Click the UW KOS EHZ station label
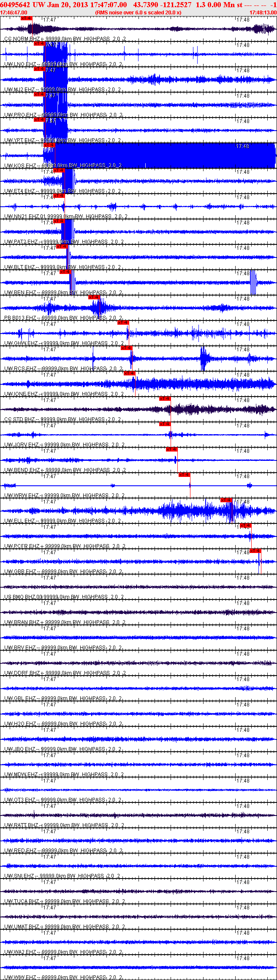 (x=63, y=166)
